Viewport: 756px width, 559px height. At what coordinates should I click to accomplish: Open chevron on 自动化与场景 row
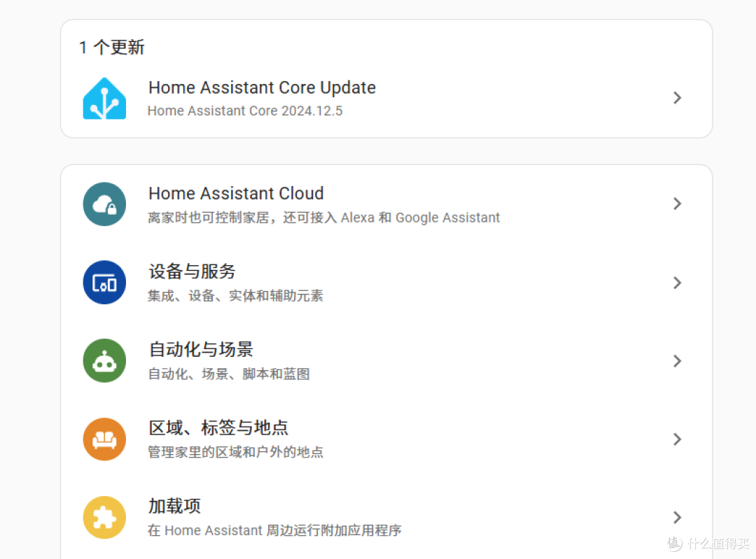pos(678,361)
